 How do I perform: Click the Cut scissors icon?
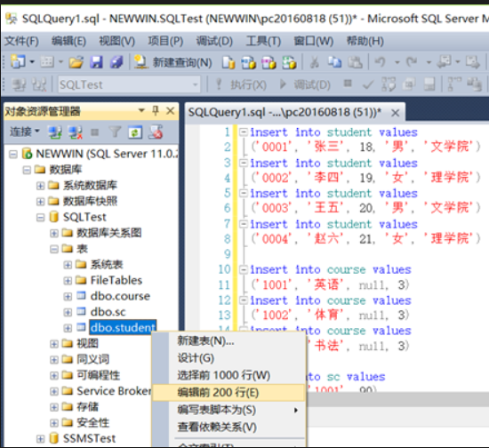315,62
